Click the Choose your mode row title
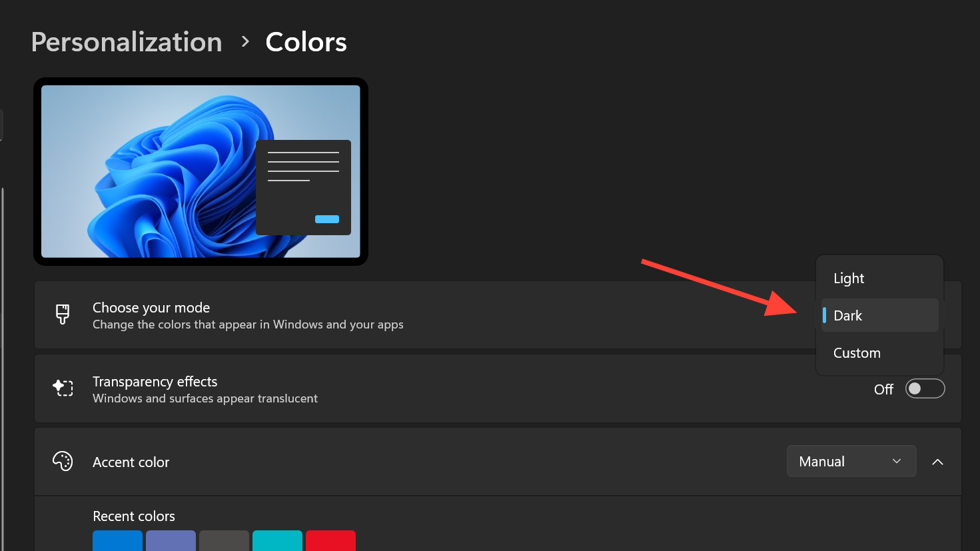This screenshot has width=980, height=551. point(151,308)
